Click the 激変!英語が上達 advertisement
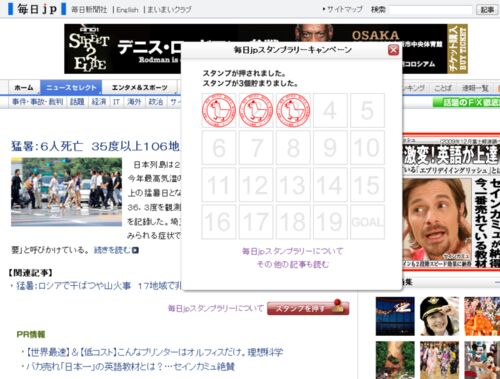 tap(452, 201)
